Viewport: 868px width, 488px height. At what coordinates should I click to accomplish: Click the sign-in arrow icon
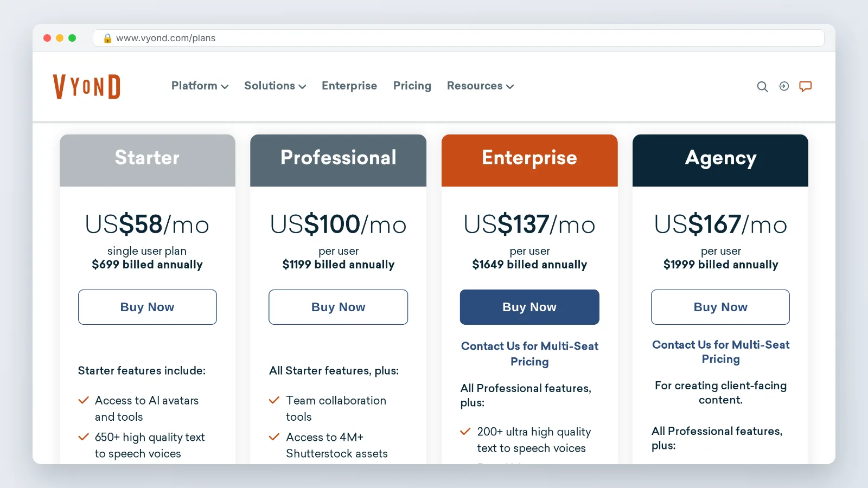click(784, 86)
